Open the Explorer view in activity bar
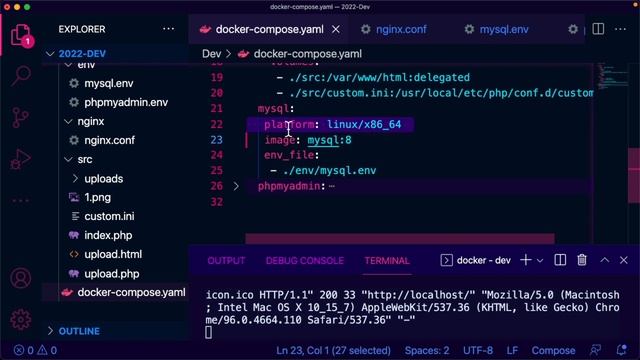 click(20, 35)
